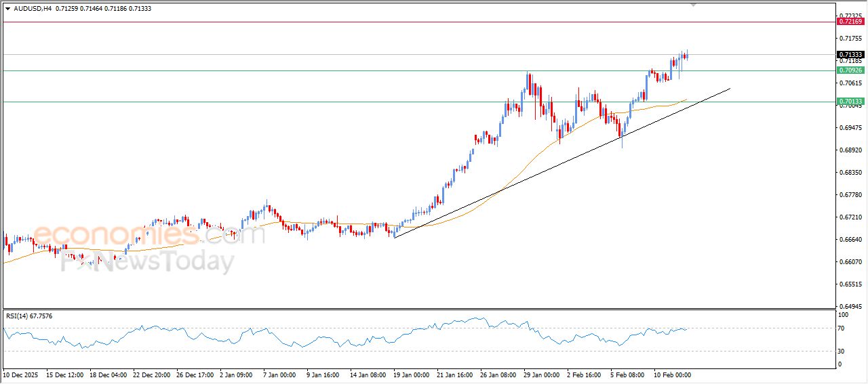Click the triangle arrow beside AUDUSD,H4
This screenshot has height=384, width=868.
click(7, 9)
